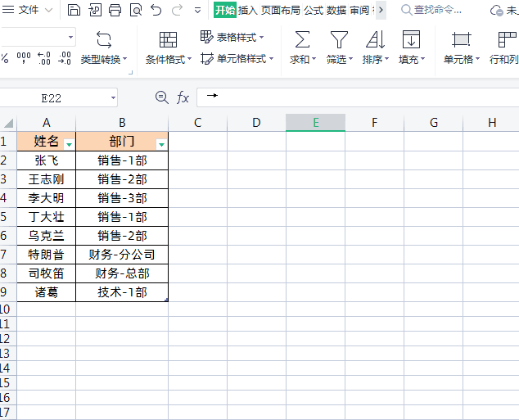The image size is (519, 420).
Task: Select column B header
Action: coord(122,123)
